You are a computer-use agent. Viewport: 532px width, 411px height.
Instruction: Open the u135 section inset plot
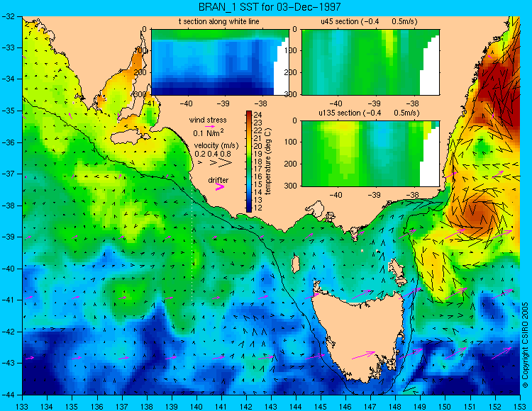coord(370,154)
